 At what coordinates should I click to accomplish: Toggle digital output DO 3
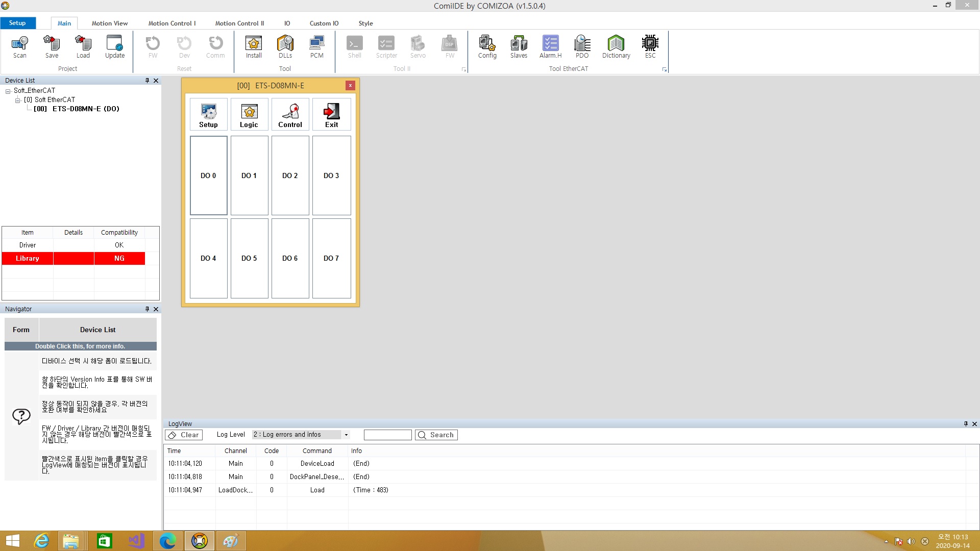click(x=331, y=176)
